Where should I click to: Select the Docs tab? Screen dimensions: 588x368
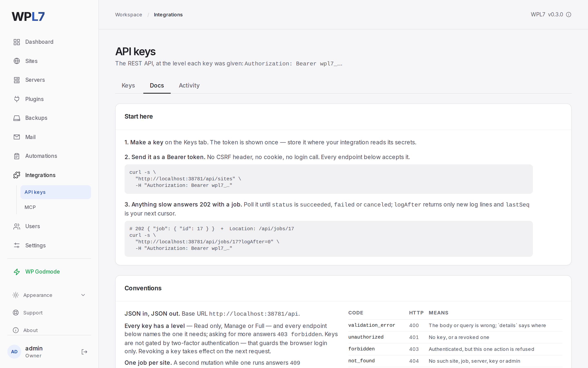coord(157,85)
